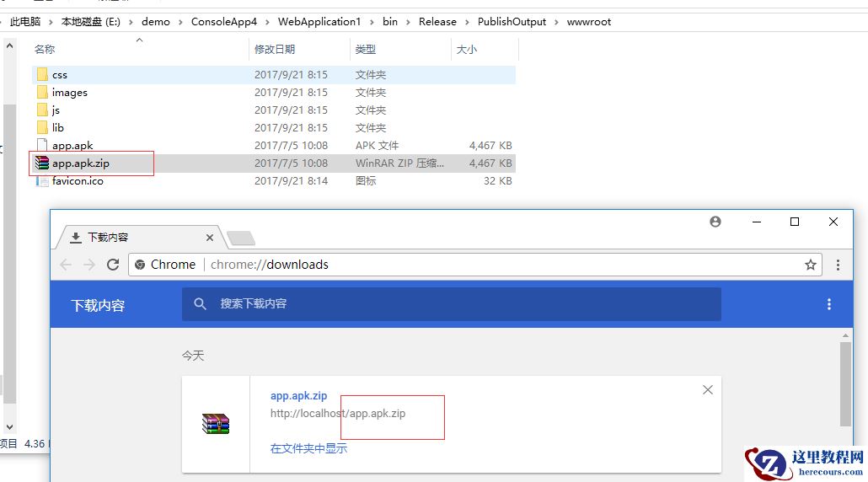Select the WinRAR icon of app.apk.zip
868x482 pixels.
coord(42,163)
